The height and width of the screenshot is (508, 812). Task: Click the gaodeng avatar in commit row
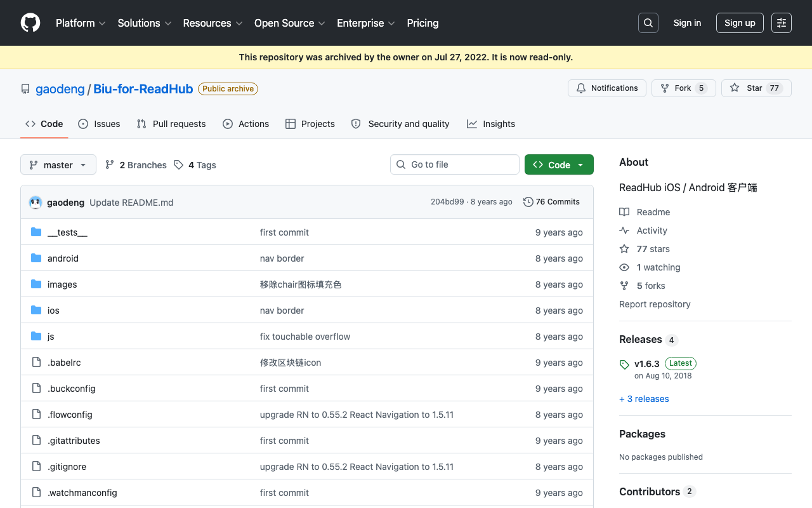point(36,203)
